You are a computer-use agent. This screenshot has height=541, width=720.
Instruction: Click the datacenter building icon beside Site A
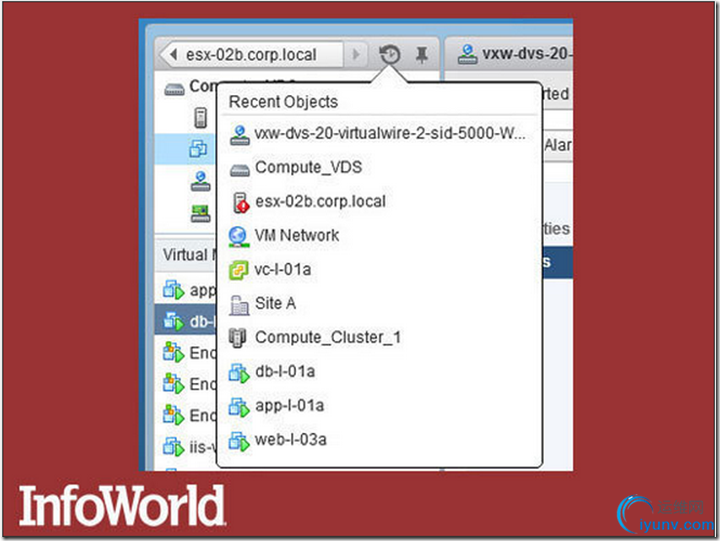(239, 304)
